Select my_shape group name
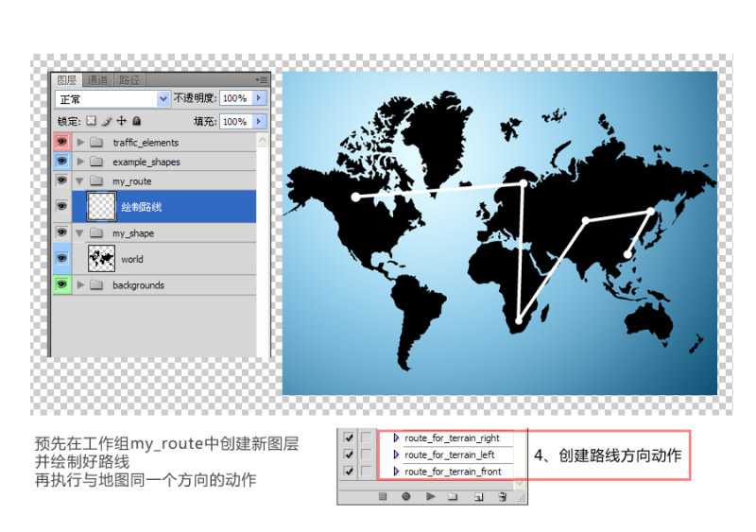 133,233
